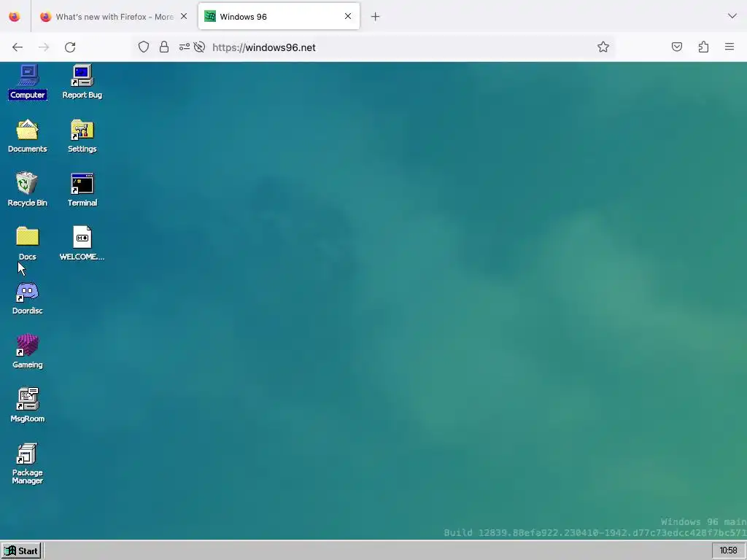Open the Extensions puzzle icon
Screen dimensions: 747x560
click(704, 47)
